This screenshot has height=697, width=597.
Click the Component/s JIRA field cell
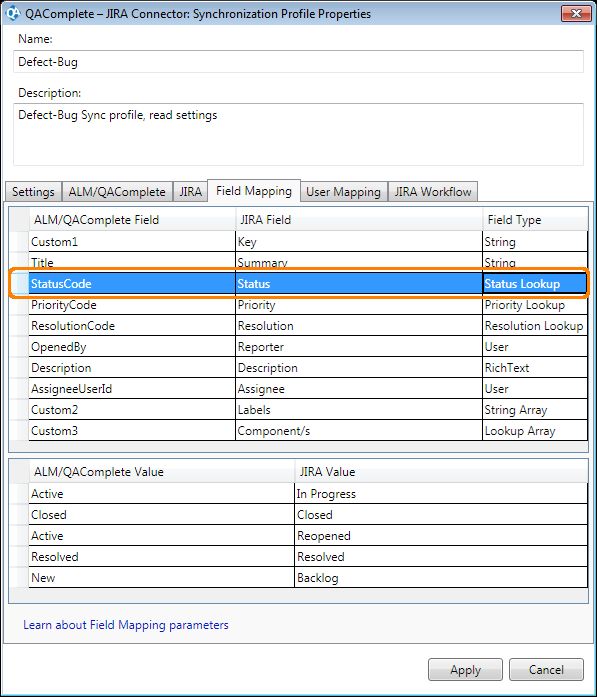click(359, 430)
